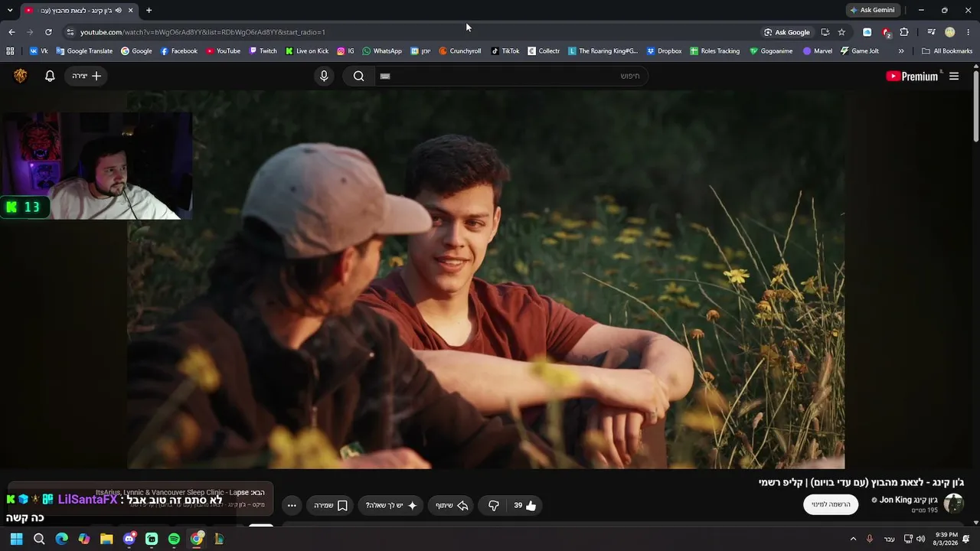The width and height of the screenshot is (980, 551).
Task: Open the Jon King channel name link
Action: [908, 500]
